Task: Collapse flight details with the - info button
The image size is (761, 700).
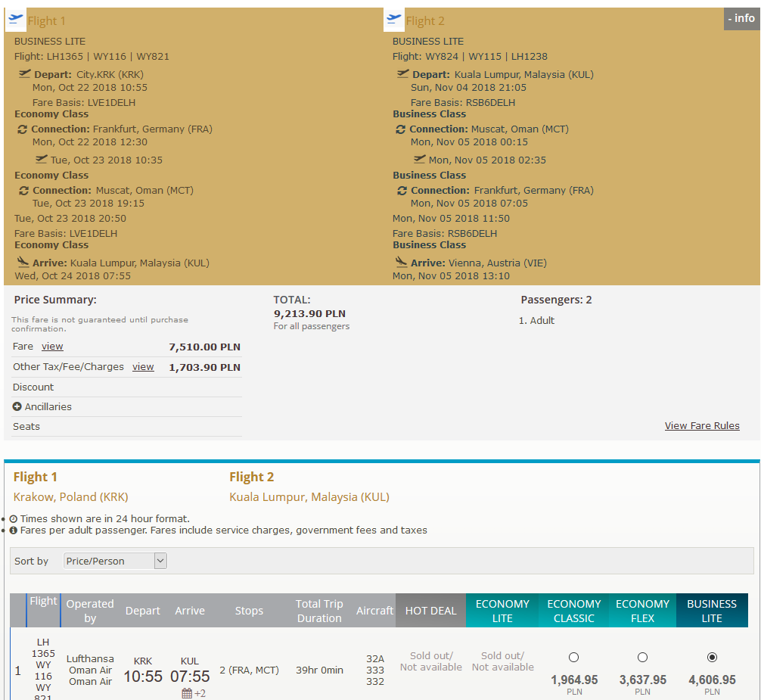Action: coord(741,18)
